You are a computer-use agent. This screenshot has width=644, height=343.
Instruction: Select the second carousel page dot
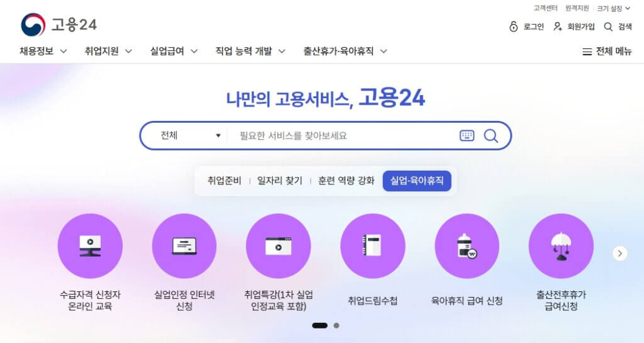pos(336,326)
